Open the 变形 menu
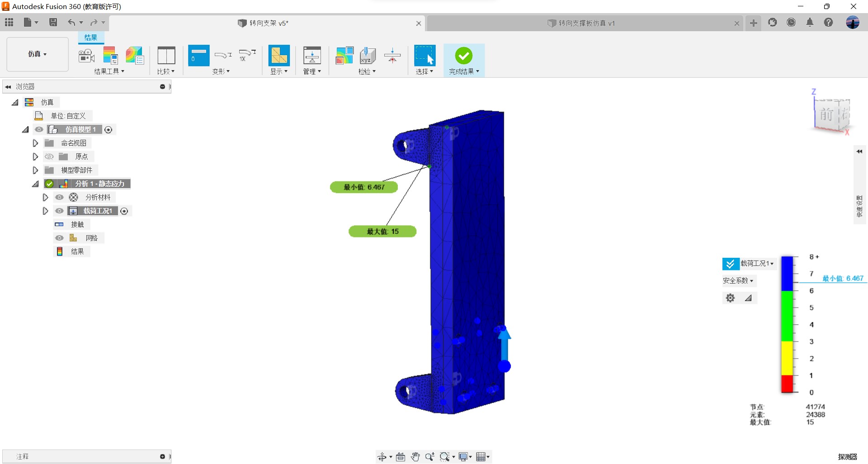Image resolution: width=868 pixels, height=464 pixels. (x=221, y=71)
